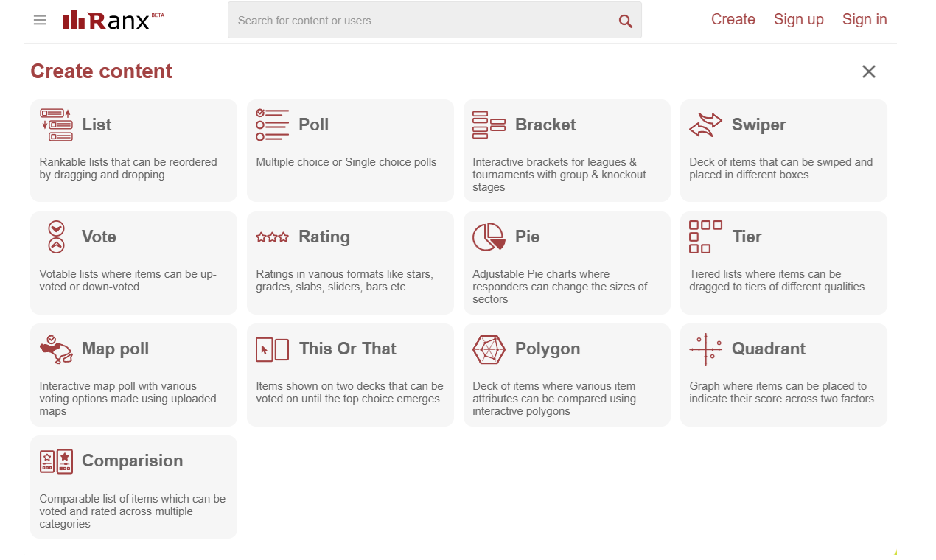936x560 pixels.
Task: Open the Map poll icon
Action: click(56, 349)
